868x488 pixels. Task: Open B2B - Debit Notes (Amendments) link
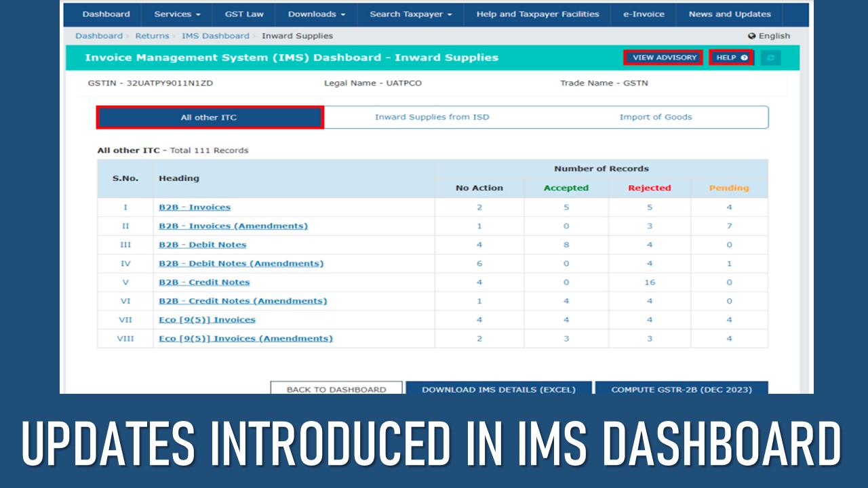click(x=241, y=263)
